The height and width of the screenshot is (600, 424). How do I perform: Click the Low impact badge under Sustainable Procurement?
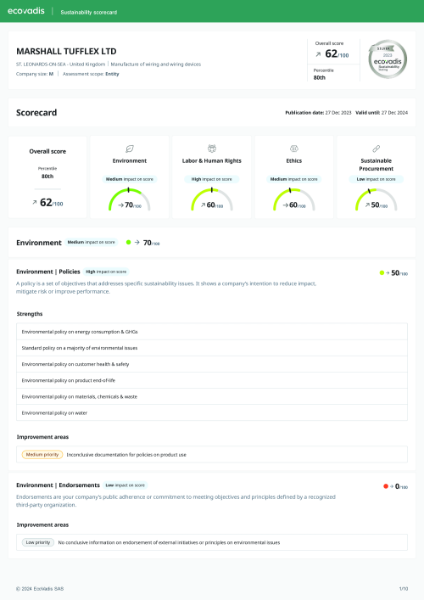(x=376, y=179)
